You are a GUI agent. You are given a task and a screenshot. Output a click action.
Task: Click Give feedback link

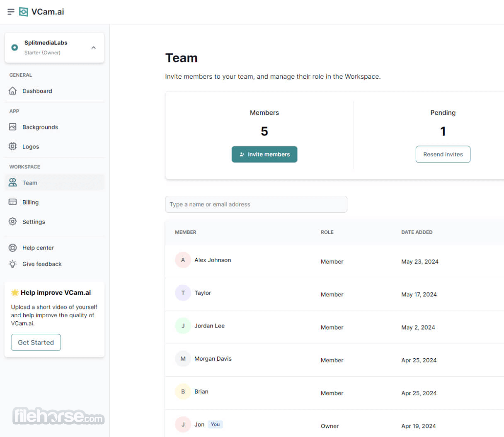(54, 264)
